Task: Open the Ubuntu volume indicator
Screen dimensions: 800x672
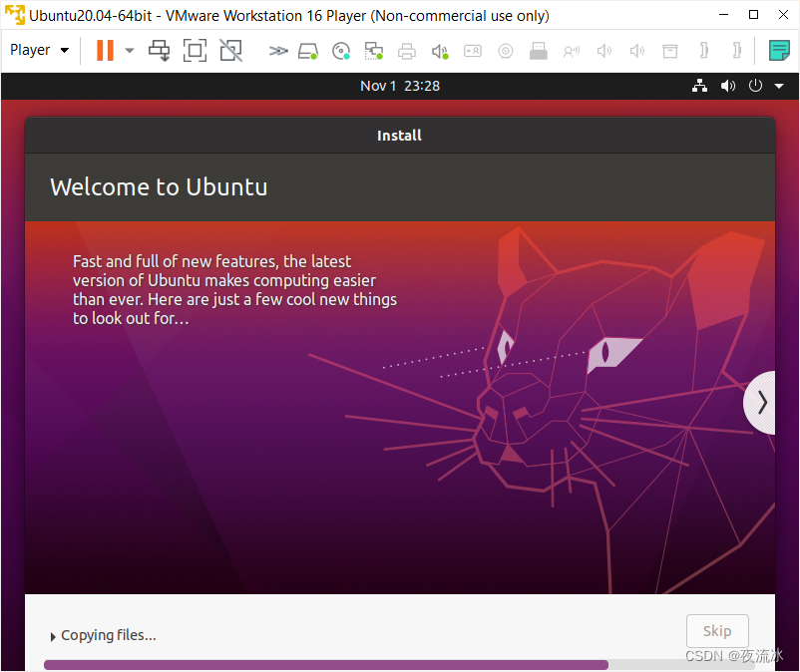Action: click(x=728, y=86)
